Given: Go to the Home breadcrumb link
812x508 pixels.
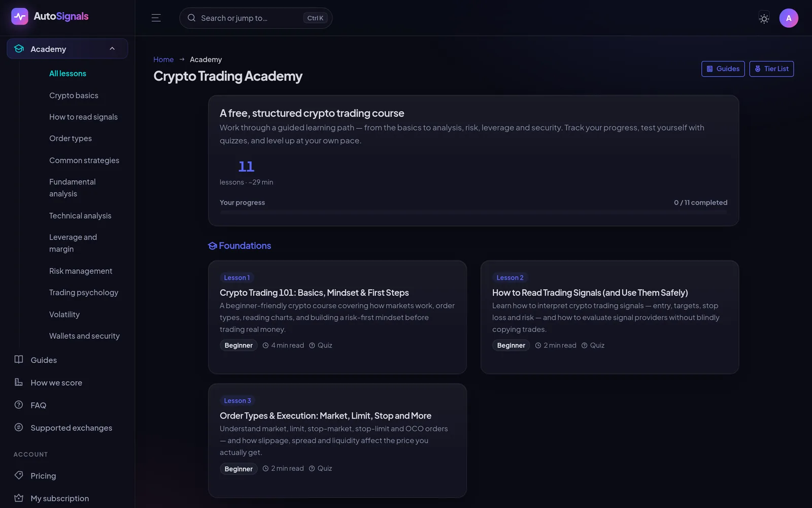Looking at the screenshot, I should tap(163, 59).
